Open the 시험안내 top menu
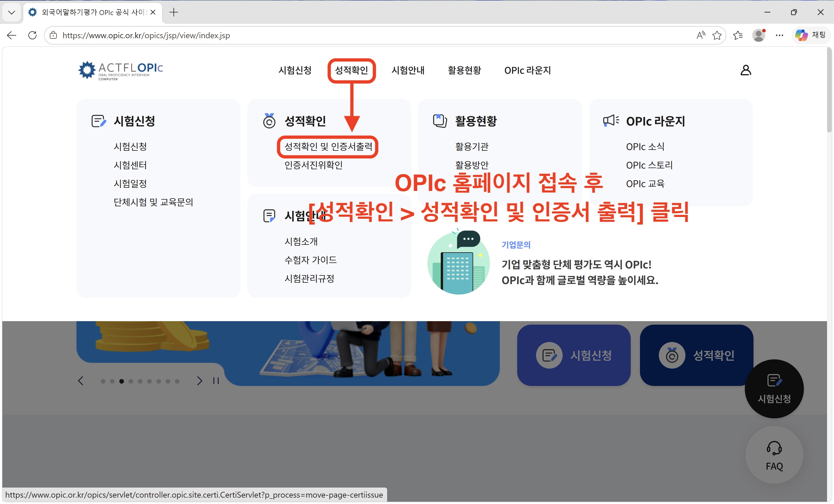This screenshot has height=504, width=834. tap(408, 70)
